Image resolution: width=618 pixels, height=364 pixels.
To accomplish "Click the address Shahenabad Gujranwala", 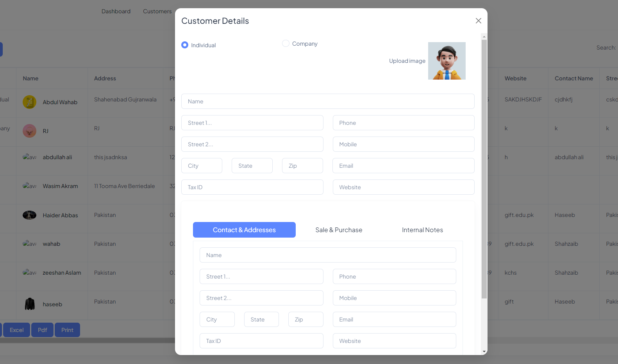I will coord(125,99).
